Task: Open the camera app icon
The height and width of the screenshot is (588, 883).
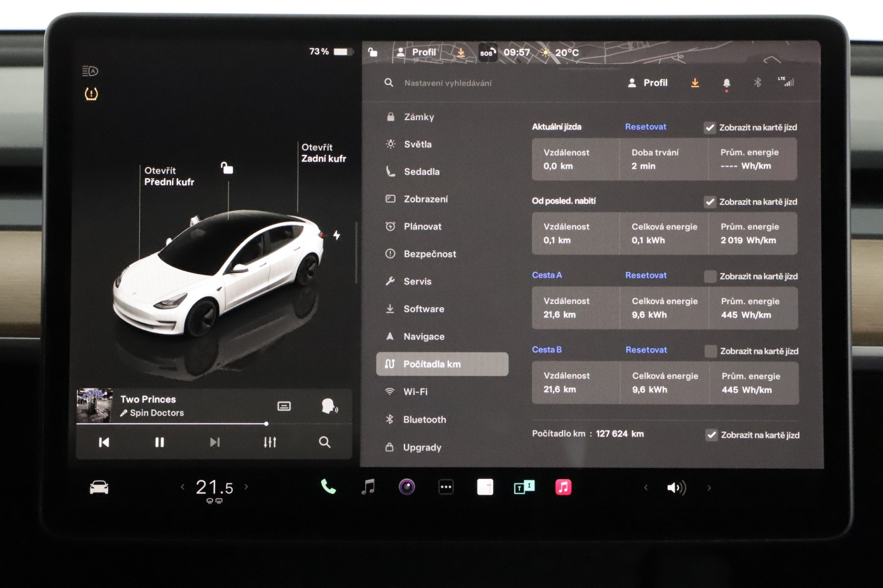Action: pyautogui.click(x=407, y=487)
